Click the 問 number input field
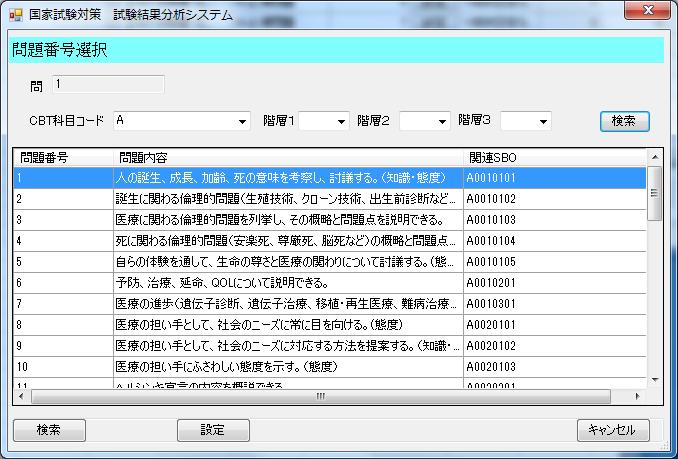The height and width of the screenshot is (459, 678). [108, 85]
